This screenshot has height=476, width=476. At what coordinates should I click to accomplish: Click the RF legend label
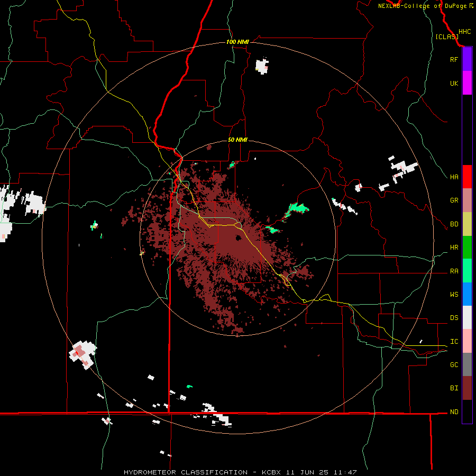point(454,59)
